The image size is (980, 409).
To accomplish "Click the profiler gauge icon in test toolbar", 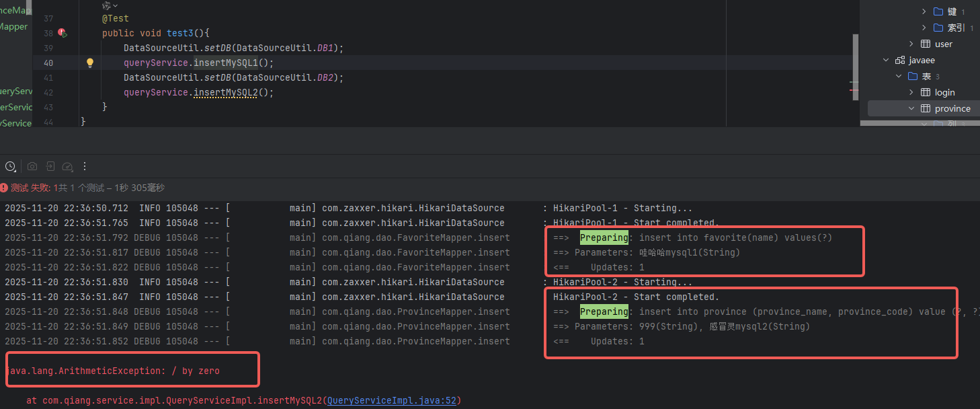I will tap(67, 166).
